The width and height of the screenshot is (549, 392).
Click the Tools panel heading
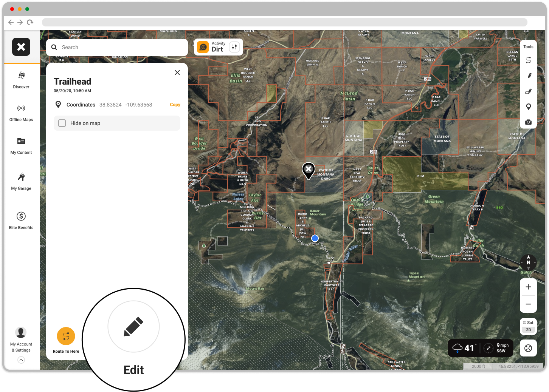coord(529,47)
